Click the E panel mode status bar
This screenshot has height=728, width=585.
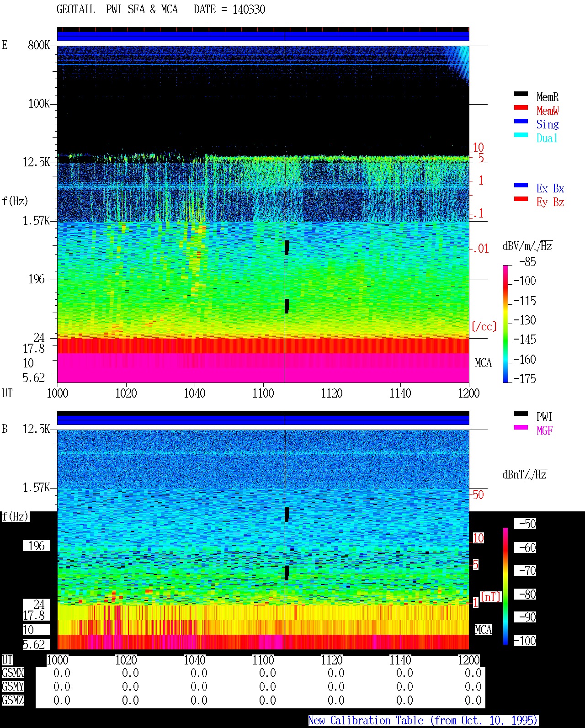[x=263, y=34]
